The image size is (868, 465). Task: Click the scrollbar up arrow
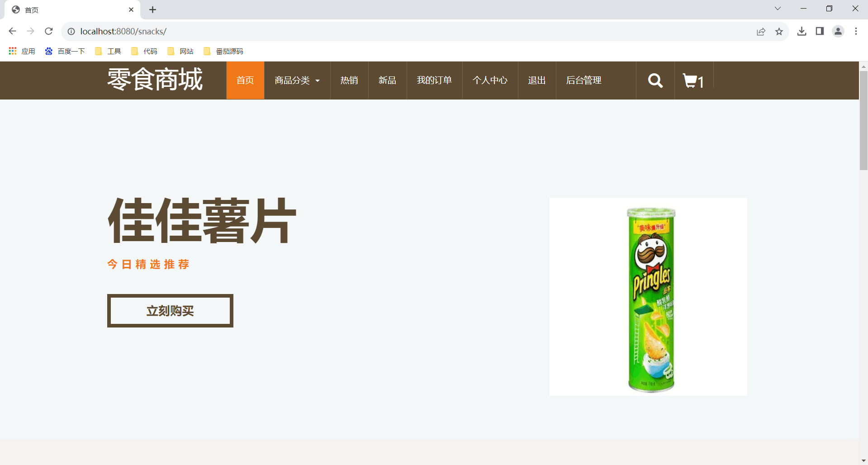(x=863, y=66)
